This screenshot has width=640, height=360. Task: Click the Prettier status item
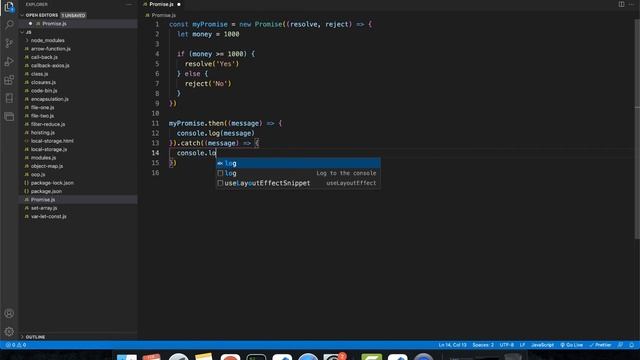600,345
